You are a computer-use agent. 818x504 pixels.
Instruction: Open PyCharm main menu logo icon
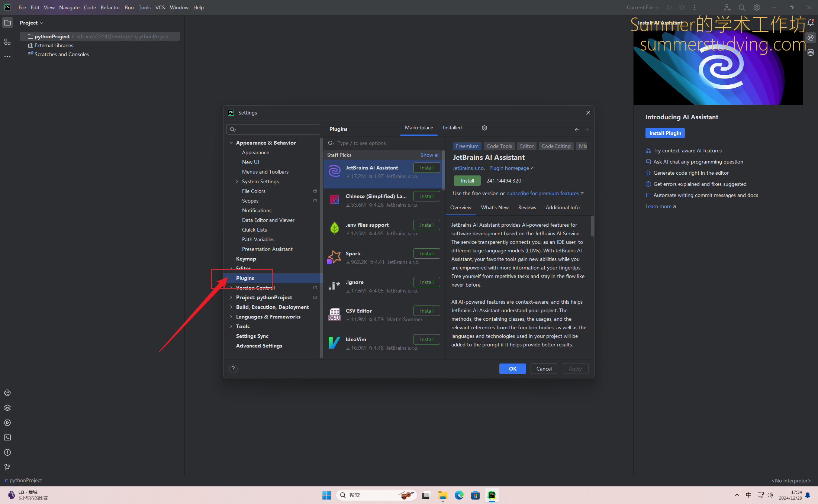tap(7, 7)
